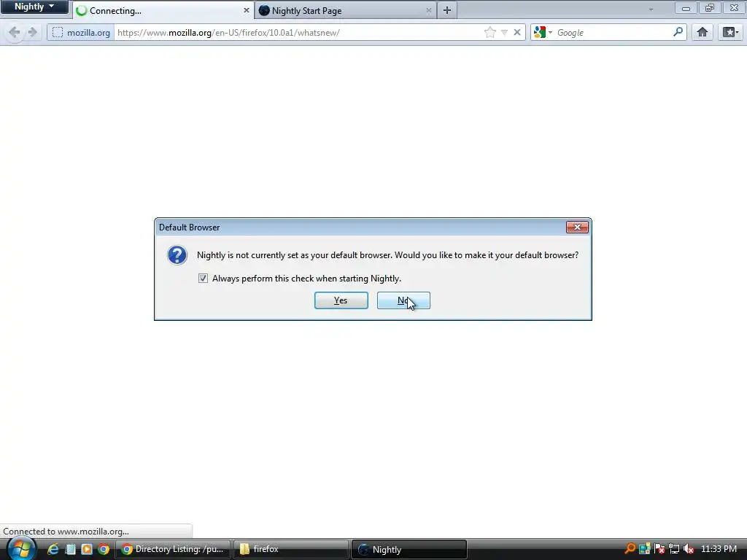Go back with the back arrow
The width and height of the screenshot is (747, 560).
(x=15, y=32)
